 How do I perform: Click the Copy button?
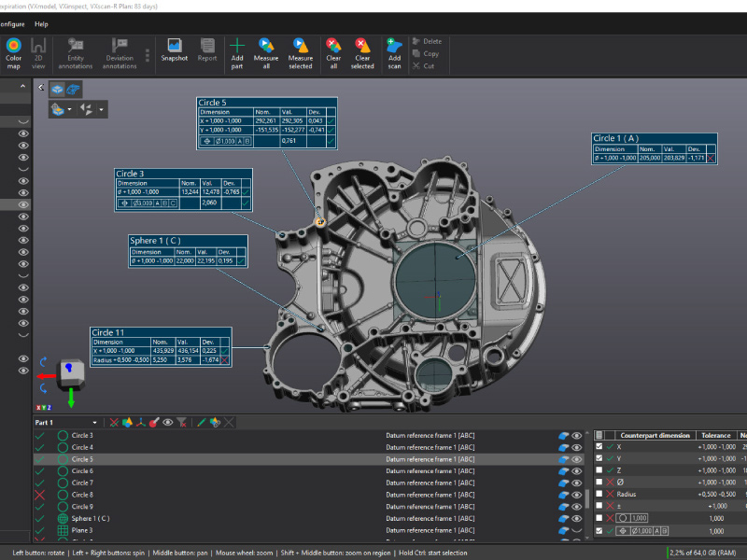(426, 53)
